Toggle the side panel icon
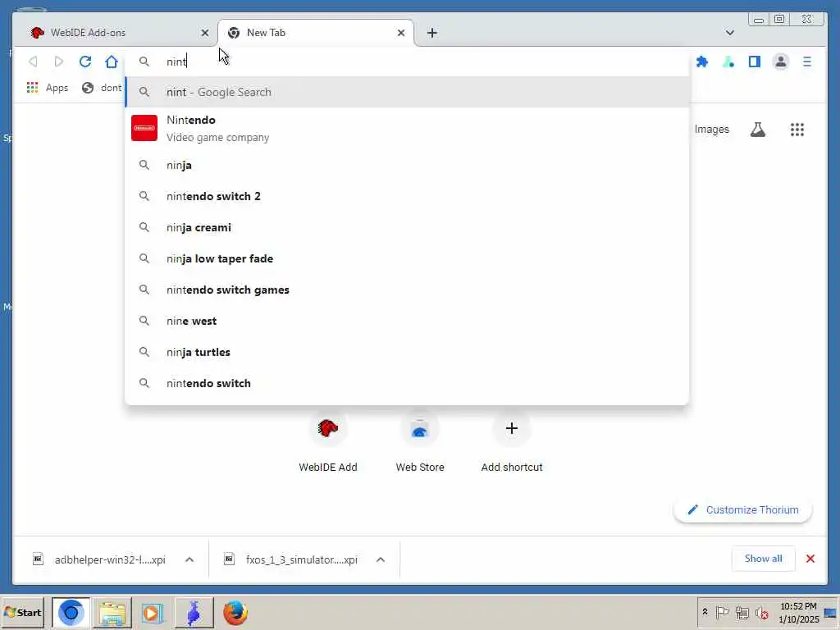 pos(755,62)
